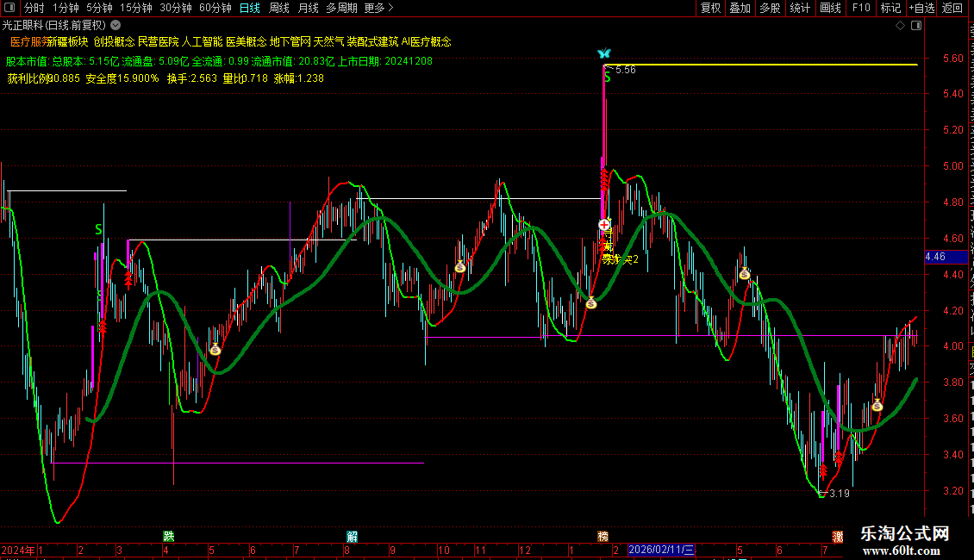Switch to the 周线 weekly tab

click(279, 8)
